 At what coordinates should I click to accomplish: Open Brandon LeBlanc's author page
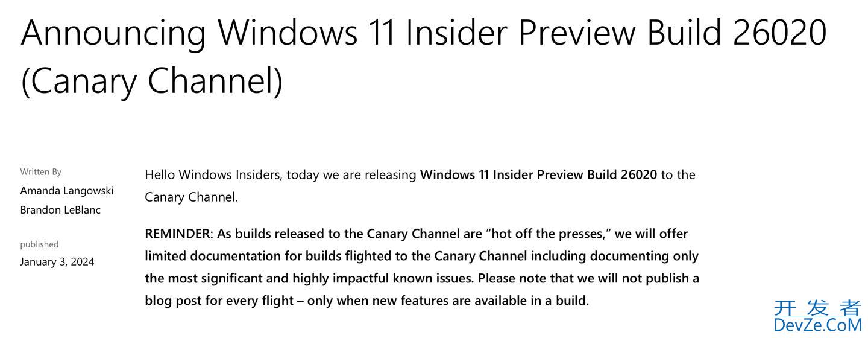click(x=60, y=210)
